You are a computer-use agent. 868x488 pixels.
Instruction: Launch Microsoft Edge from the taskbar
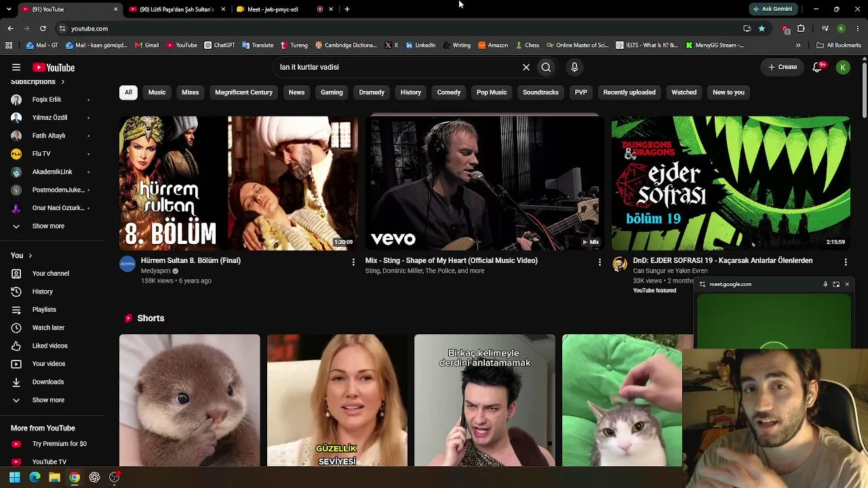35,477
